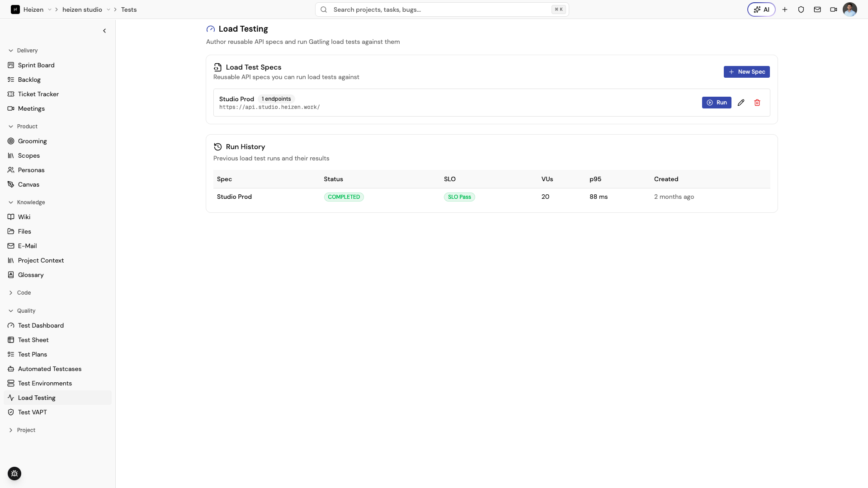Screen dimensions: 868x488
Task: Click the Studio Prod spec name
Action: (x=236, y=99)
